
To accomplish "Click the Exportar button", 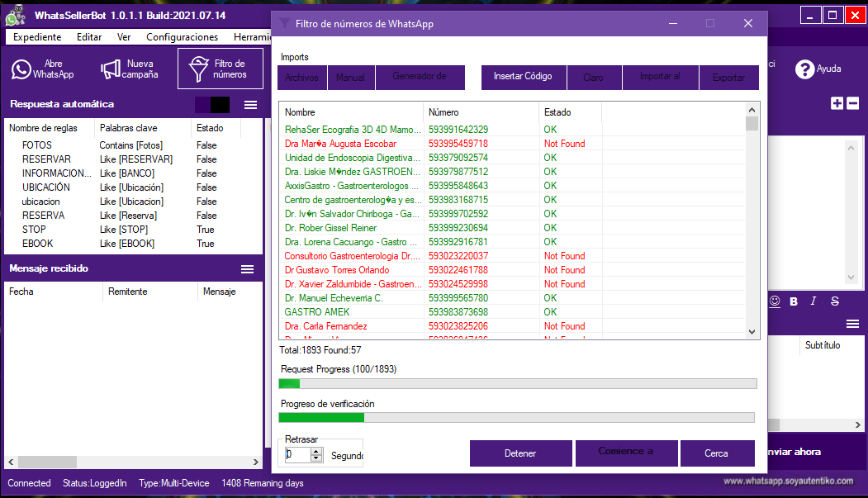I will coord(729,78).
